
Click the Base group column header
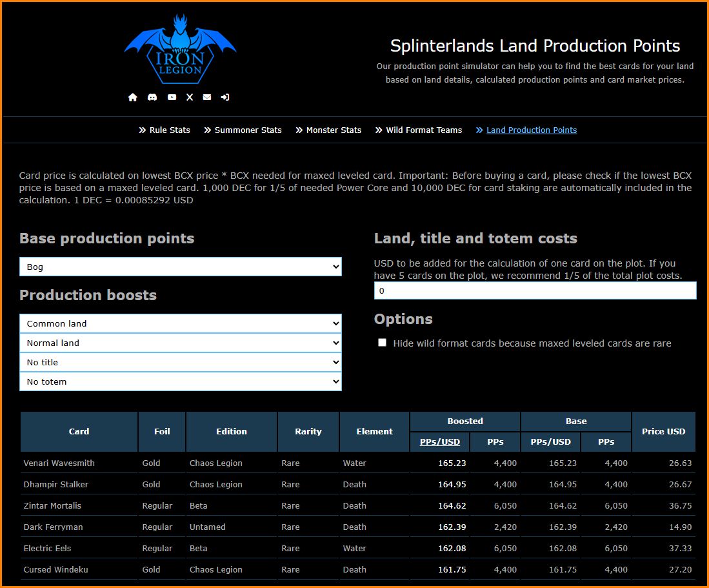576,421
